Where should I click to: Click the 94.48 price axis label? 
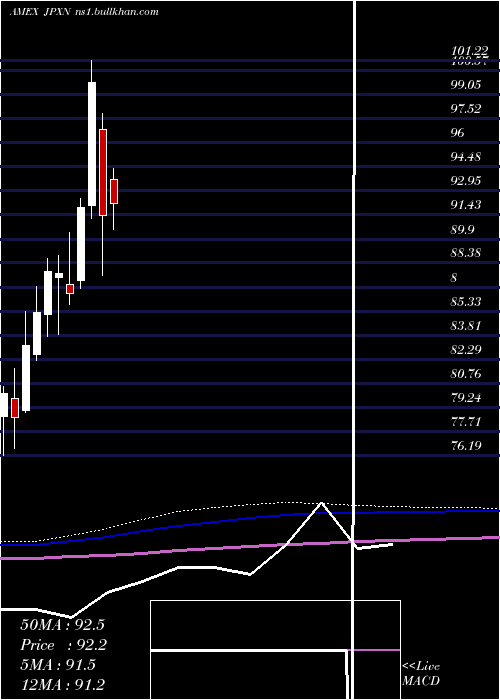tap(466, 157)
